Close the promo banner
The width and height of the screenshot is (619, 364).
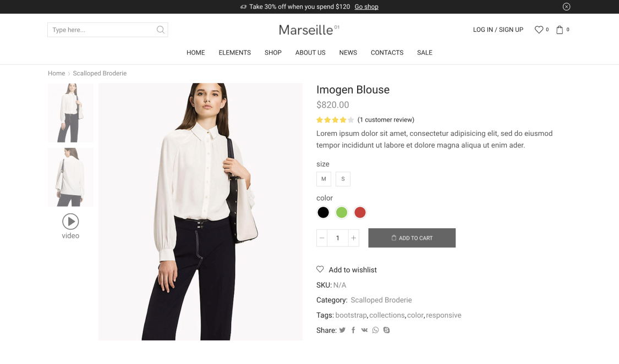(x=566, y=7)
